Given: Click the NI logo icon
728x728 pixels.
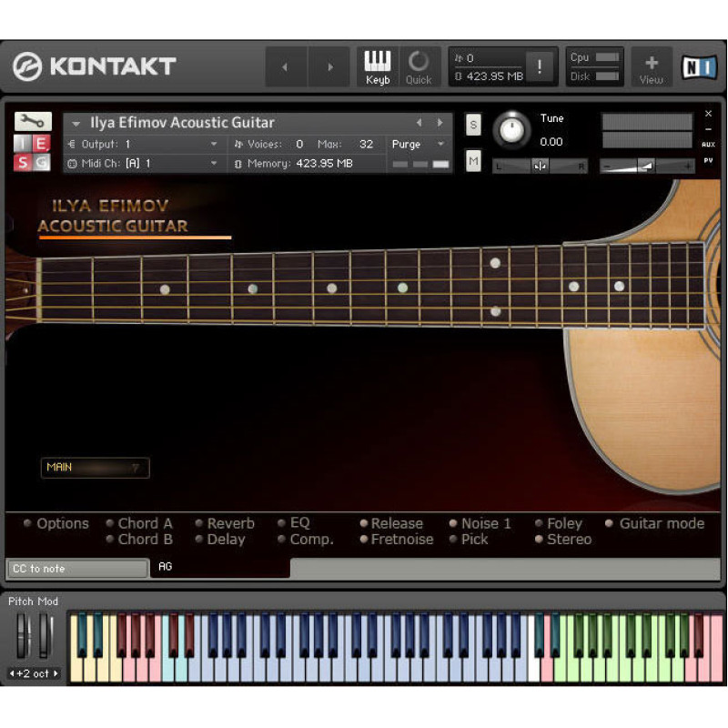Looking at the screenshot, I should (699, 67).
